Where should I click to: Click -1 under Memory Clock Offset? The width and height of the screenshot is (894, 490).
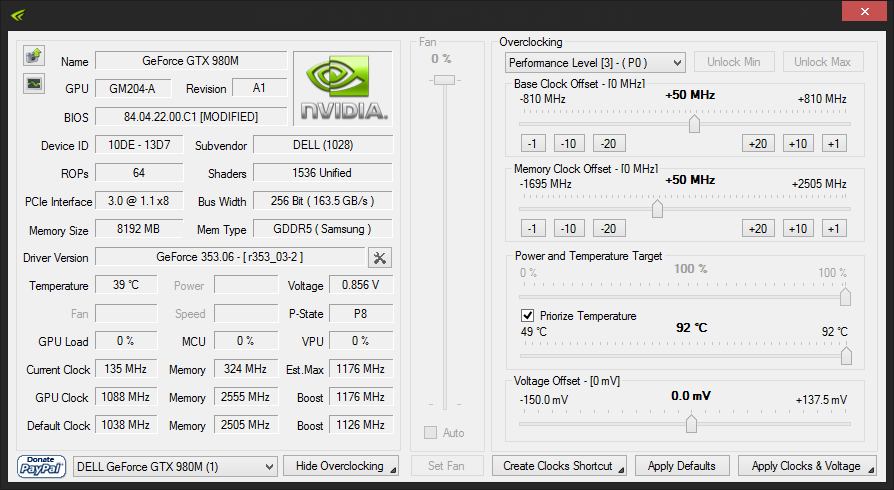coord(533,229)
